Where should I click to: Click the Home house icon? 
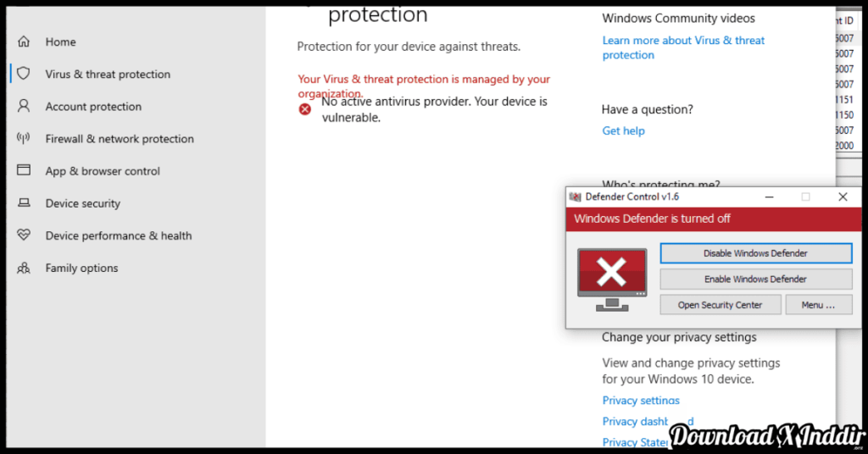tap(24, 42)
